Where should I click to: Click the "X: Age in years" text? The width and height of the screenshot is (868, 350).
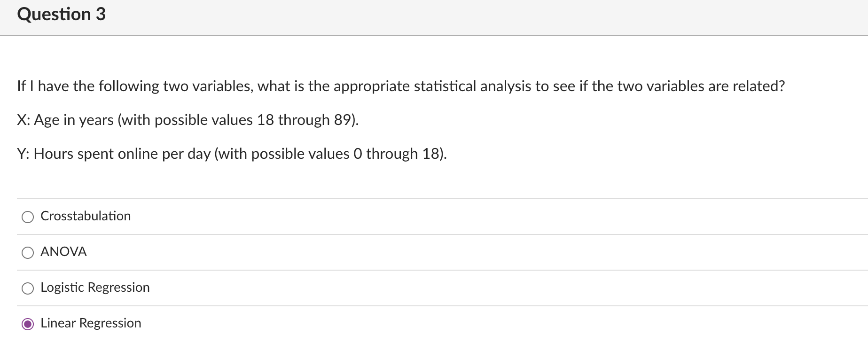65,120
